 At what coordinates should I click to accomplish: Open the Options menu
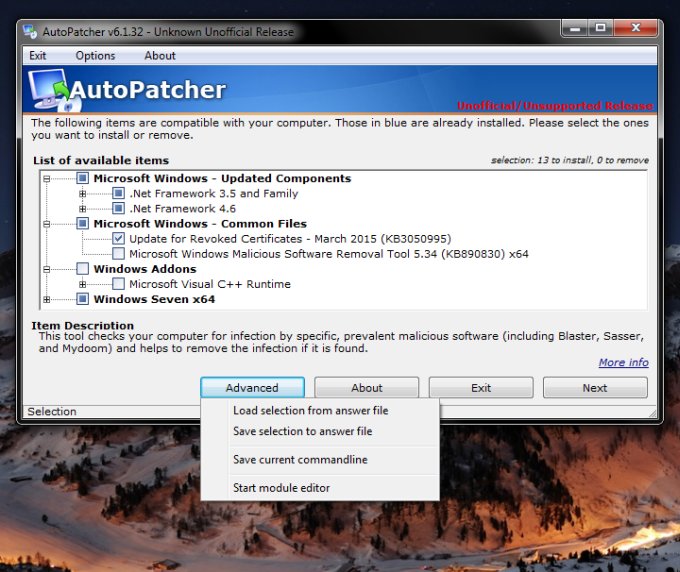click(x=95, y=56)
